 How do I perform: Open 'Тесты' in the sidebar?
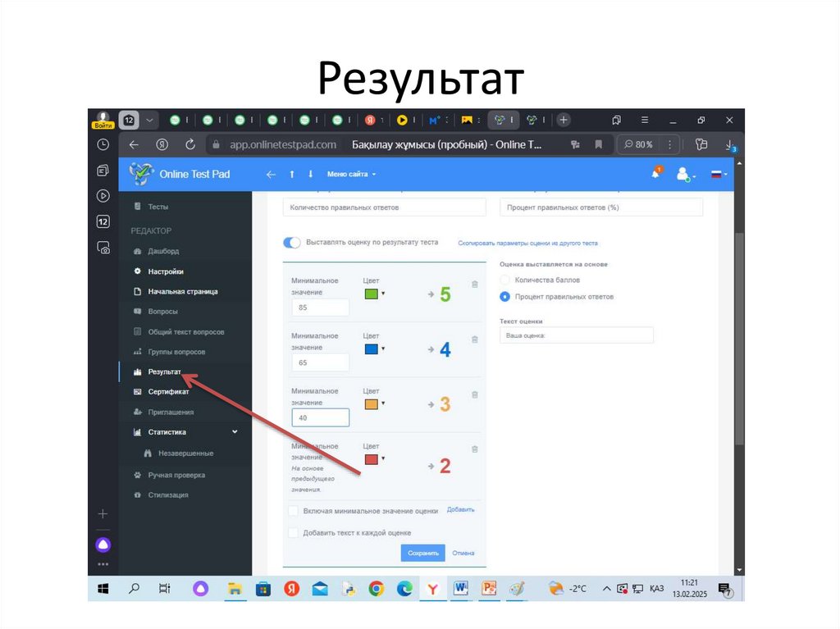[x=157, y=207]
